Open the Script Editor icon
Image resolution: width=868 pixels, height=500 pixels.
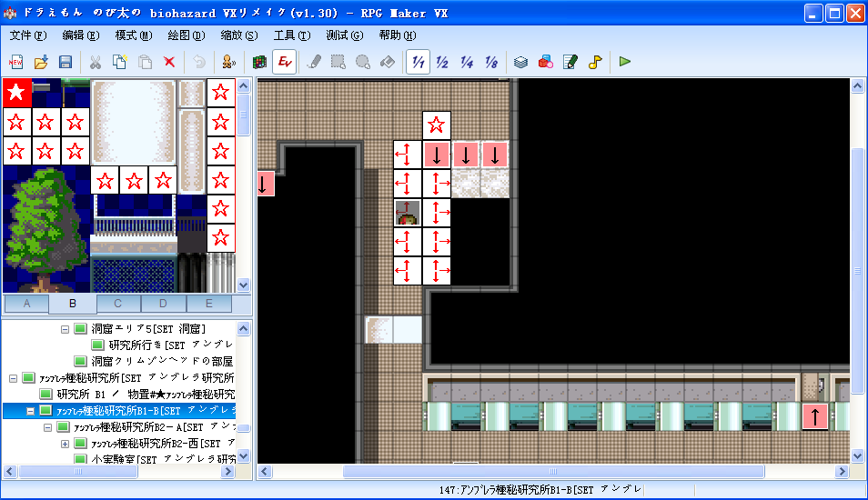coord(570,62)
